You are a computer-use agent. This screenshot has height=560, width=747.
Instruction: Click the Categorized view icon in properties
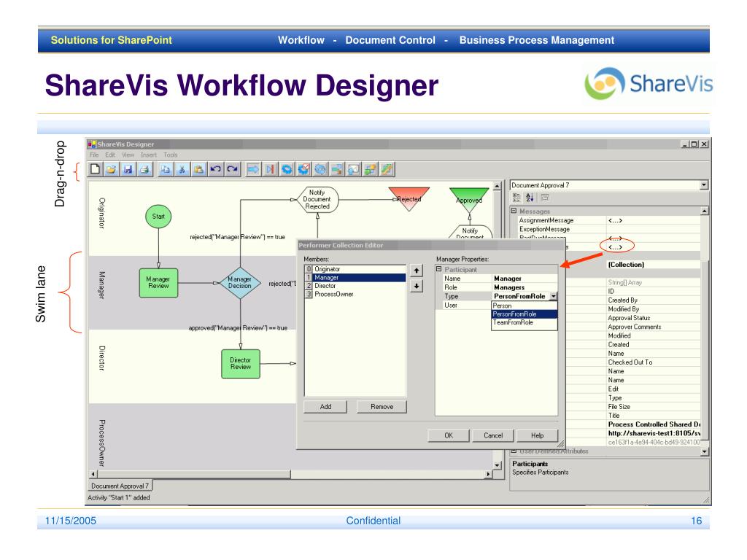point(516,197)
